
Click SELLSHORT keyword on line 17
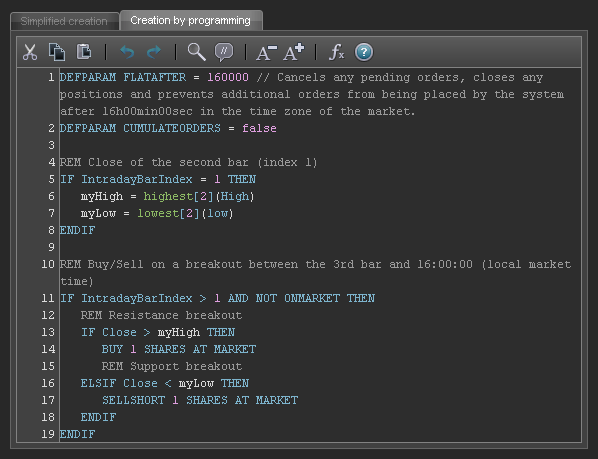click(133, 400)
